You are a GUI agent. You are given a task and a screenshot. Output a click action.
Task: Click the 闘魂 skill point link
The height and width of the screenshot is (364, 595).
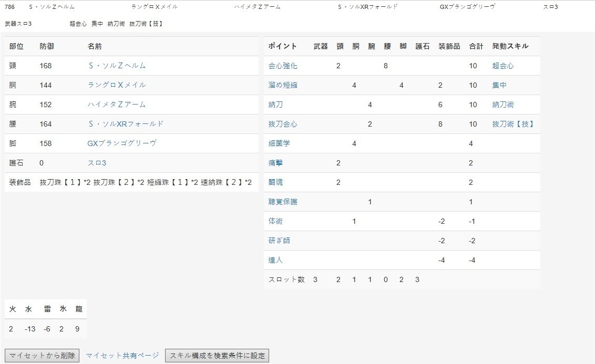click(x=275, y=182)
